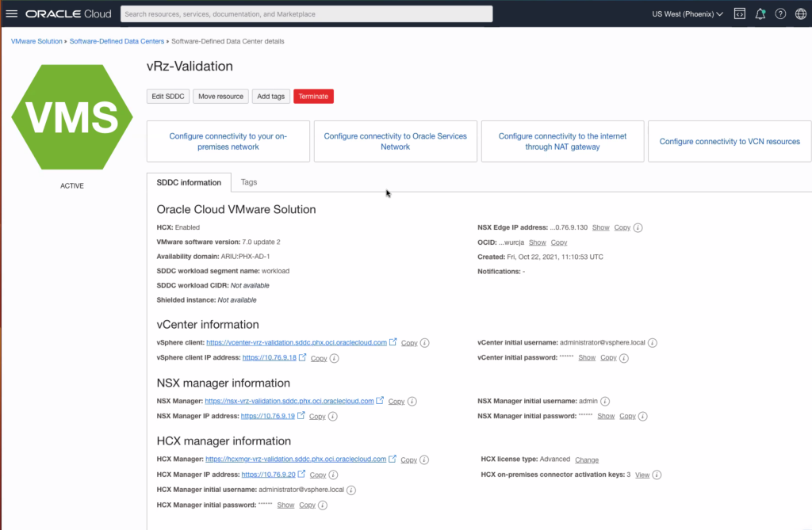
Task: Click the help question mark icon
Action: pos(780,14)
